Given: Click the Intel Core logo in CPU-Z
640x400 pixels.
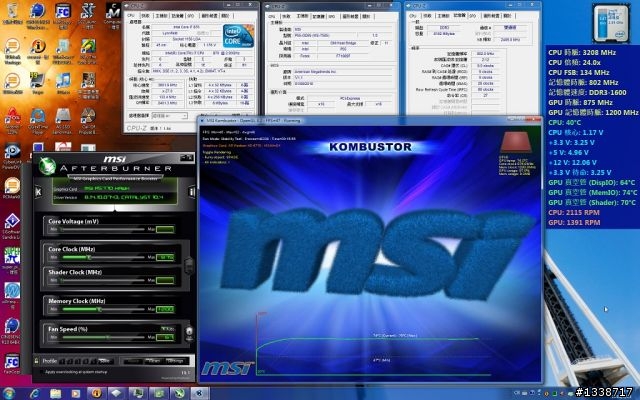Looking at the screenshot, I should 239,36.
